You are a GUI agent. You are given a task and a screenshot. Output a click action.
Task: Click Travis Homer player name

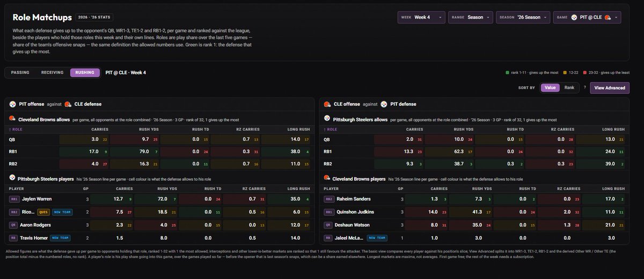pos(35,237)
